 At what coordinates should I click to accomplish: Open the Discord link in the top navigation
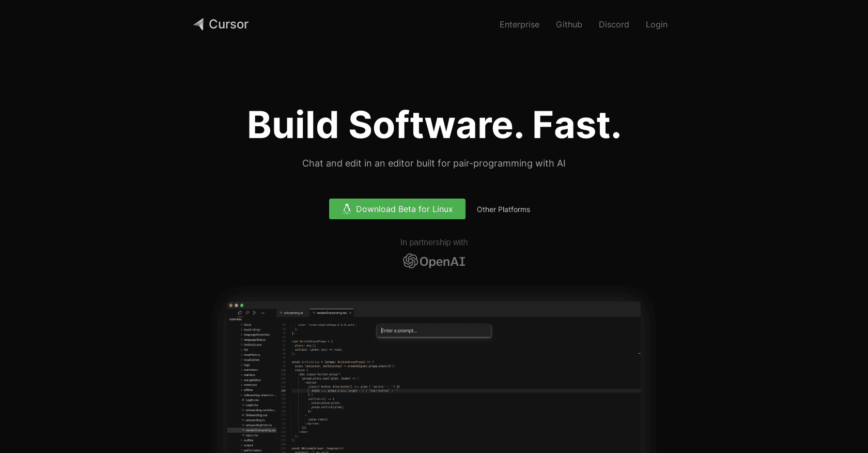point(614,24)
